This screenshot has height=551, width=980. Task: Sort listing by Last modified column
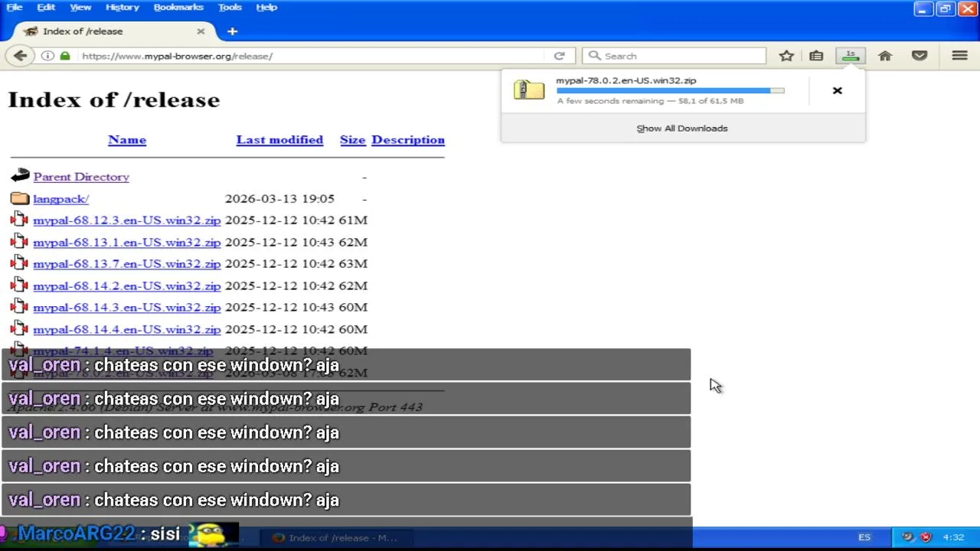[x=279, y=139]
